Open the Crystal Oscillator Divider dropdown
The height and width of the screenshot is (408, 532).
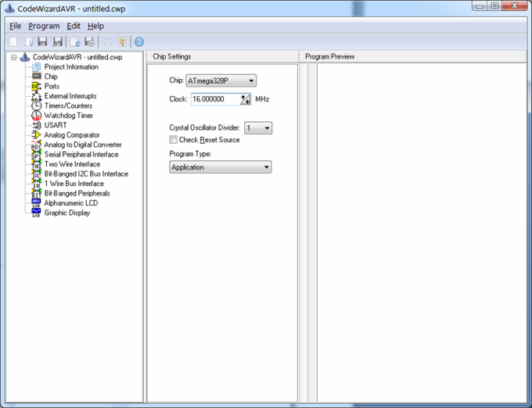tap(258, 127)
